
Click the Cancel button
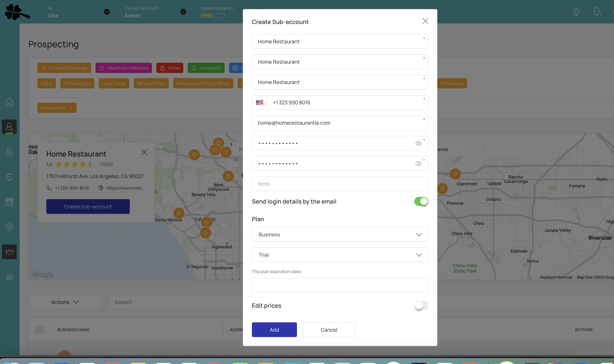(329, 330)
